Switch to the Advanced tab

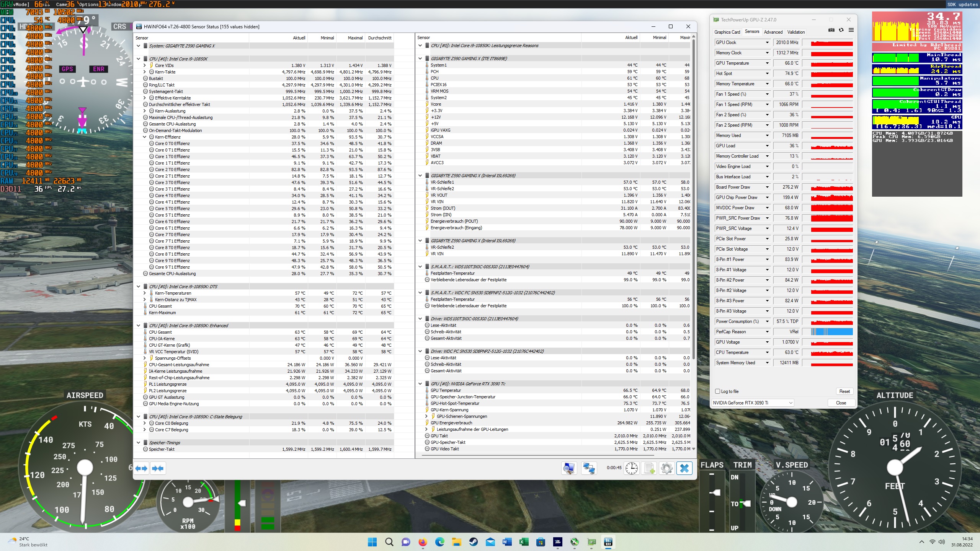tap(773, 32)
